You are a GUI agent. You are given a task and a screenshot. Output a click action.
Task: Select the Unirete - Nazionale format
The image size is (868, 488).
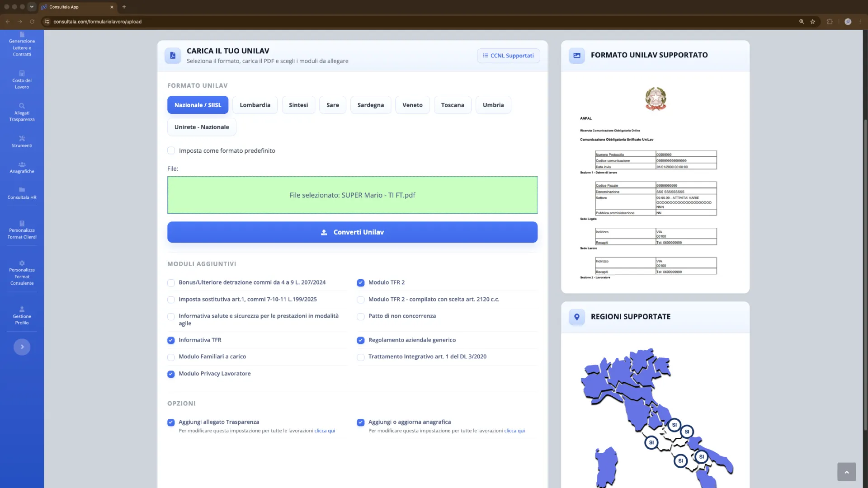[202, 127]
